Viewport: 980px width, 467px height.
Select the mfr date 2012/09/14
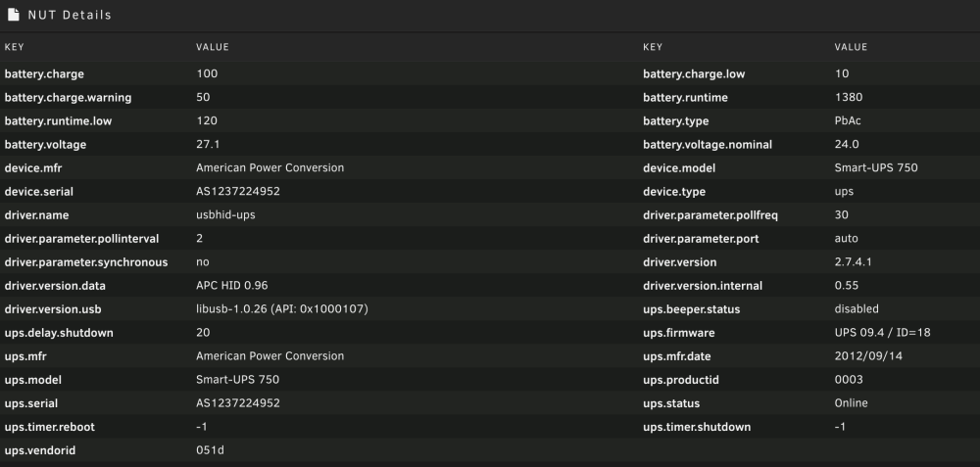[868, 355]
